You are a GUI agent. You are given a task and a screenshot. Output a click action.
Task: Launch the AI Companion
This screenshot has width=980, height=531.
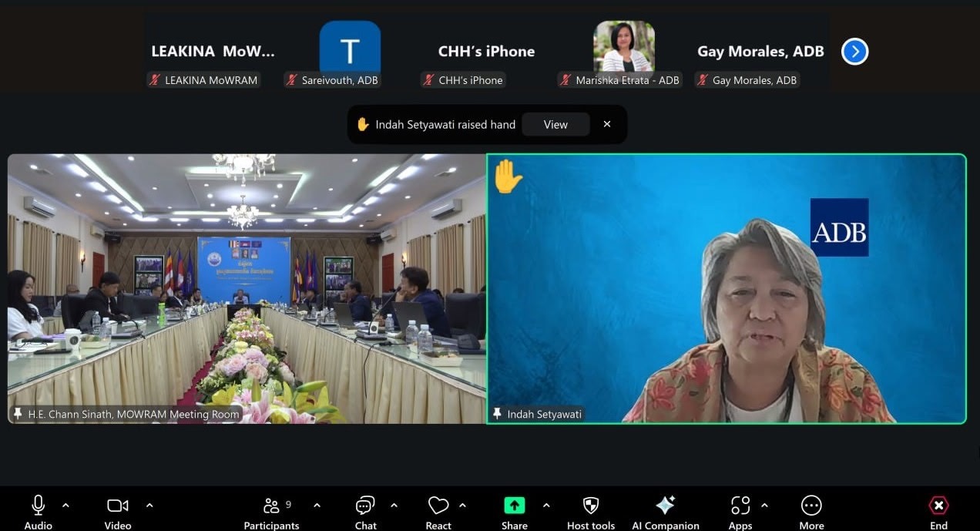[x=665, y=506]
